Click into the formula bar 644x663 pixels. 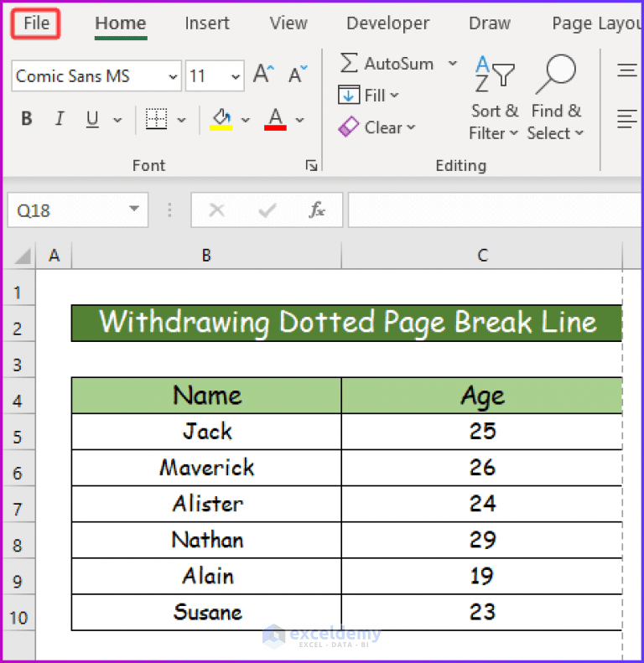click(494, 210)
